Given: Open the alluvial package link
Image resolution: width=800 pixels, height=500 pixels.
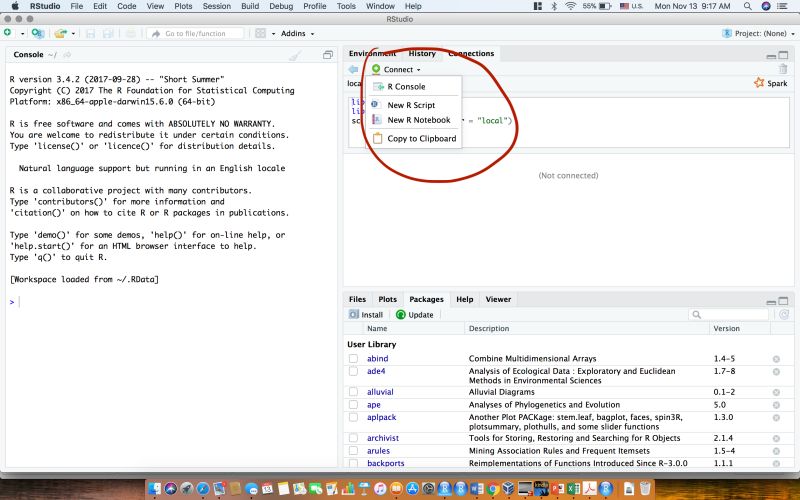Looking at the screenshot, I should (x=380, y=392).
